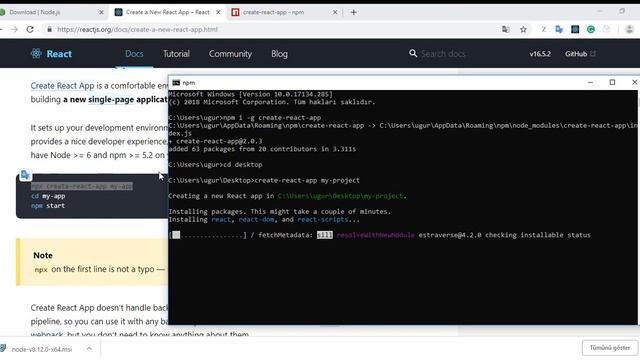Click the 'estraverse@4.2.0' text in console
The width and height of the screenshot is (640, 360).
450,235
